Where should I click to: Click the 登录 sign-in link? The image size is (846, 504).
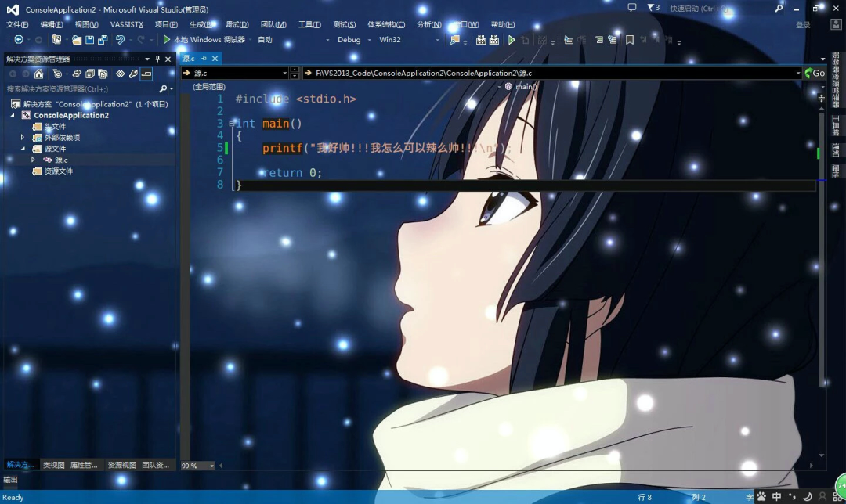pos(803,24)
